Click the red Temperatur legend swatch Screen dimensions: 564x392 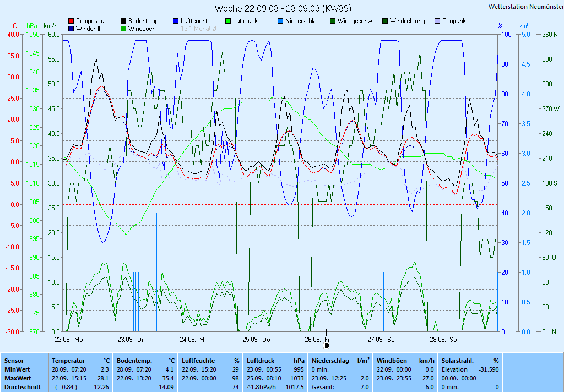[x=71, y=21]
